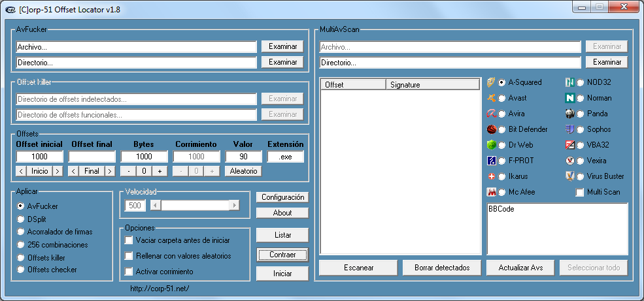This screenshot has width=644, height=301.
Task: Choose Panda antivirus radio option
Action: pyautogui.click(x=580, y=114)
